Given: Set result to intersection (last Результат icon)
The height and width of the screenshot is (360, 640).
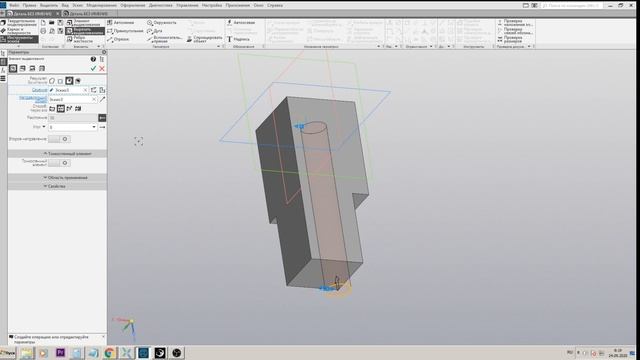Looking at the screenshot, I should click(78, 81).
